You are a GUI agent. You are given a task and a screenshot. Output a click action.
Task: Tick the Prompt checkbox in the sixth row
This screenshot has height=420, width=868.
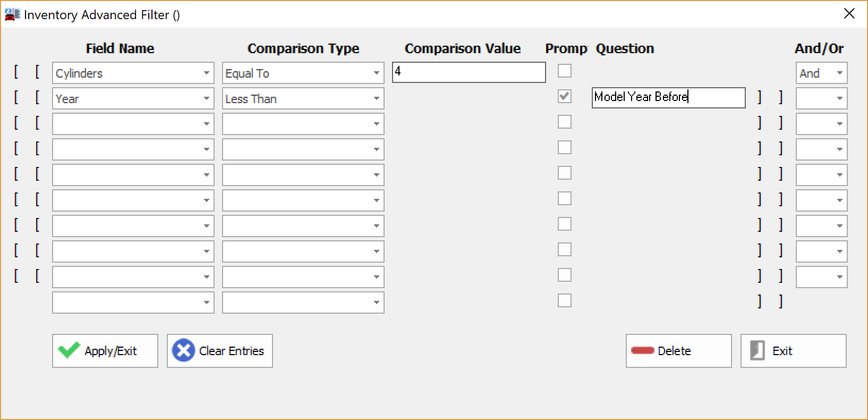(x=565, y=198)
